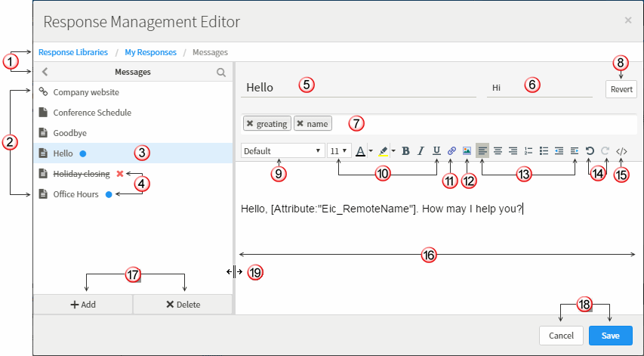Click the insert image icon
Image resolution: width=644 pixels, height=356 pixels.
(467, 150)
